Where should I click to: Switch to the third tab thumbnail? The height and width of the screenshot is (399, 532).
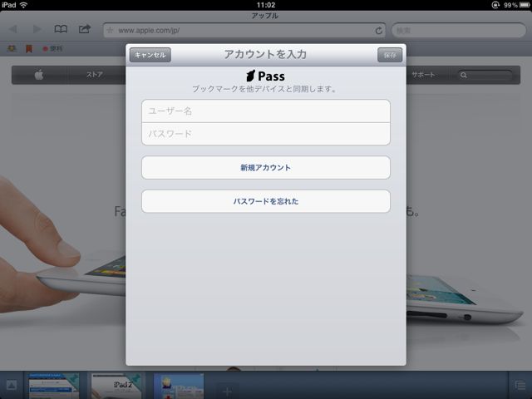(179, 386)
